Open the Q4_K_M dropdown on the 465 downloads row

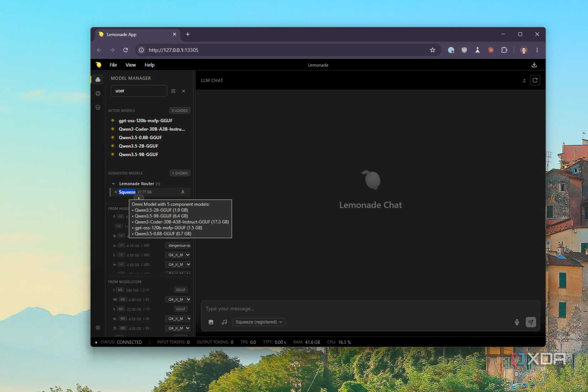178,265
